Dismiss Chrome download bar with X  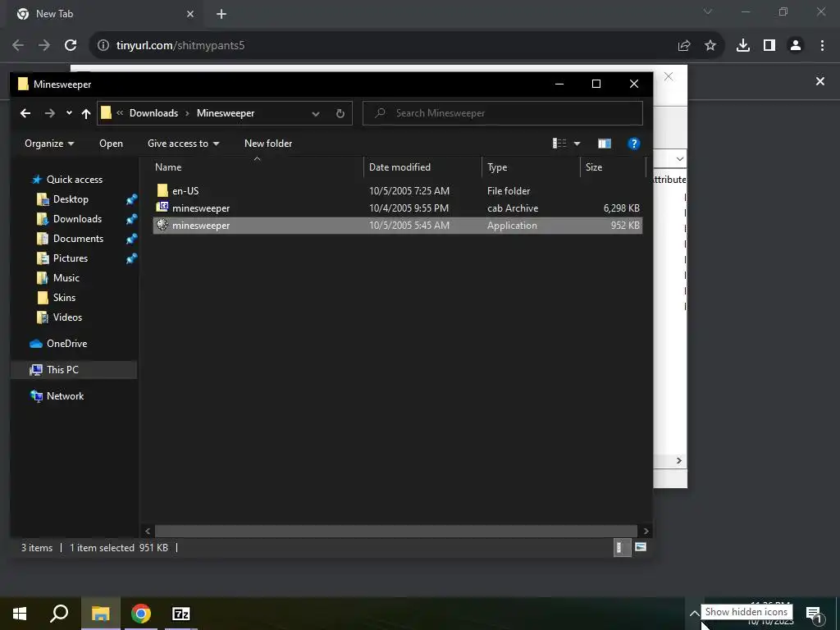click(x=820, y=81)
